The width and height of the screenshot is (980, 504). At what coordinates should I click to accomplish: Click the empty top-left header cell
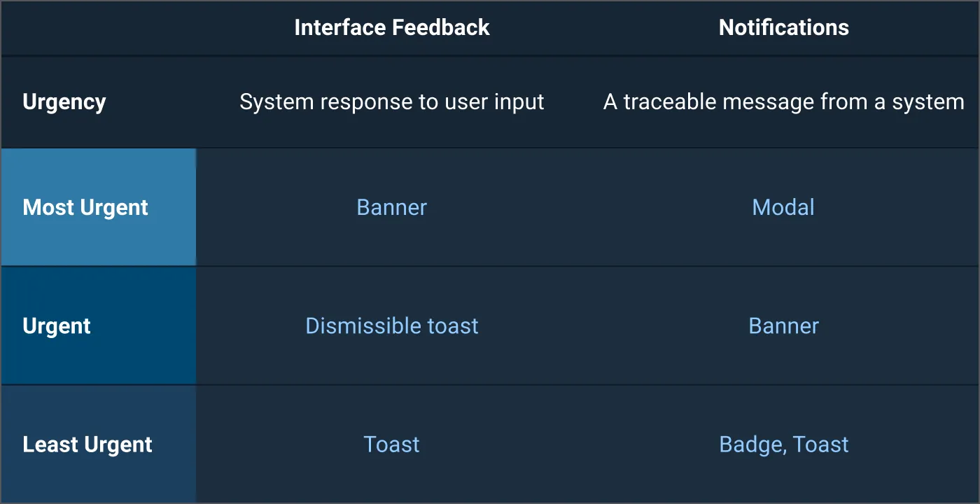[x=98, y=28]
